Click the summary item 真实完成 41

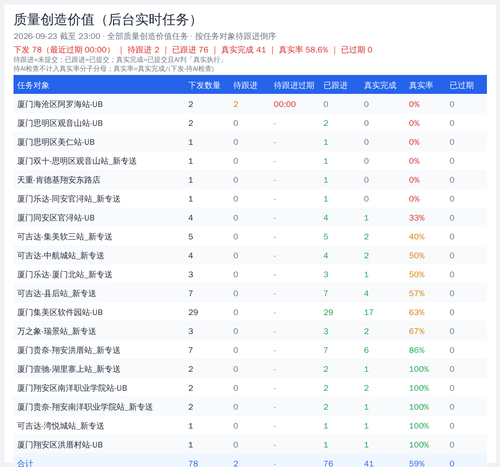tap(243, 50)
